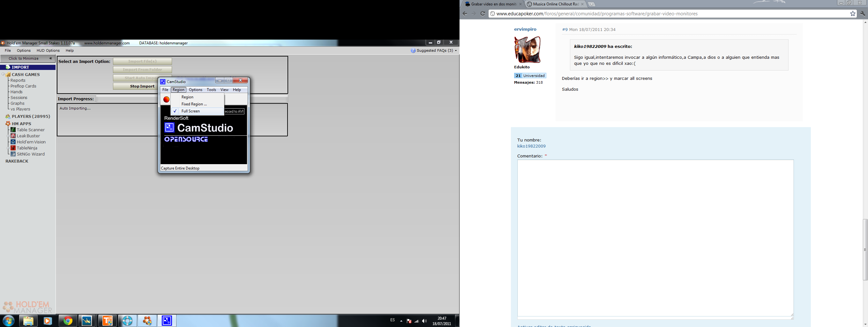Screen dimensions: 868x327
Task: Click the Hold'em Vision icon
Action: click(13, 142)
